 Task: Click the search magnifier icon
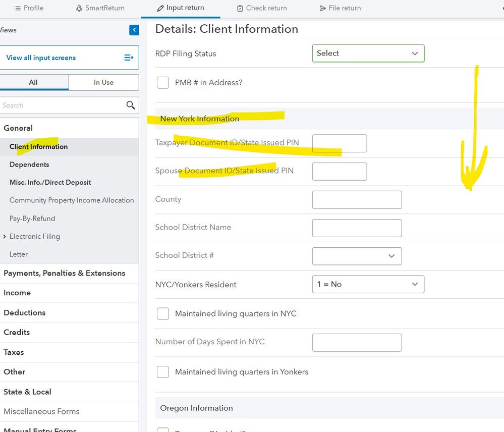pos(131,105)
